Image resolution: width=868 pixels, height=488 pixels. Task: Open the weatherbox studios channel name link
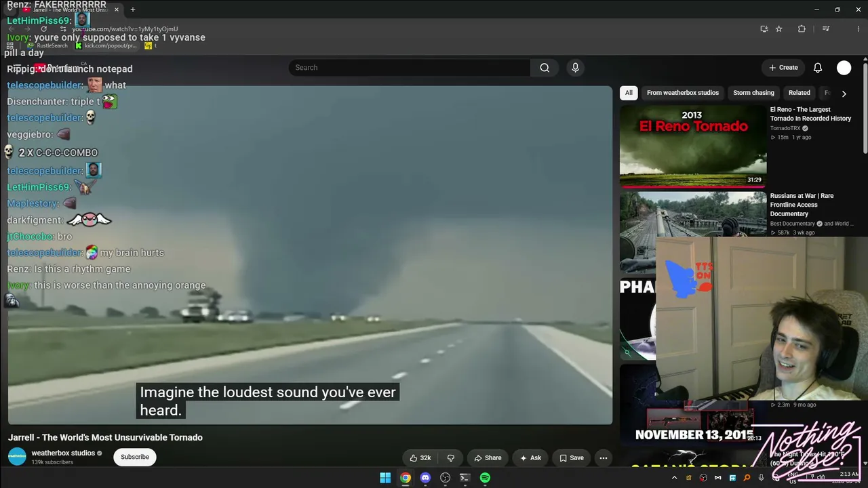[x=63, y=453]
